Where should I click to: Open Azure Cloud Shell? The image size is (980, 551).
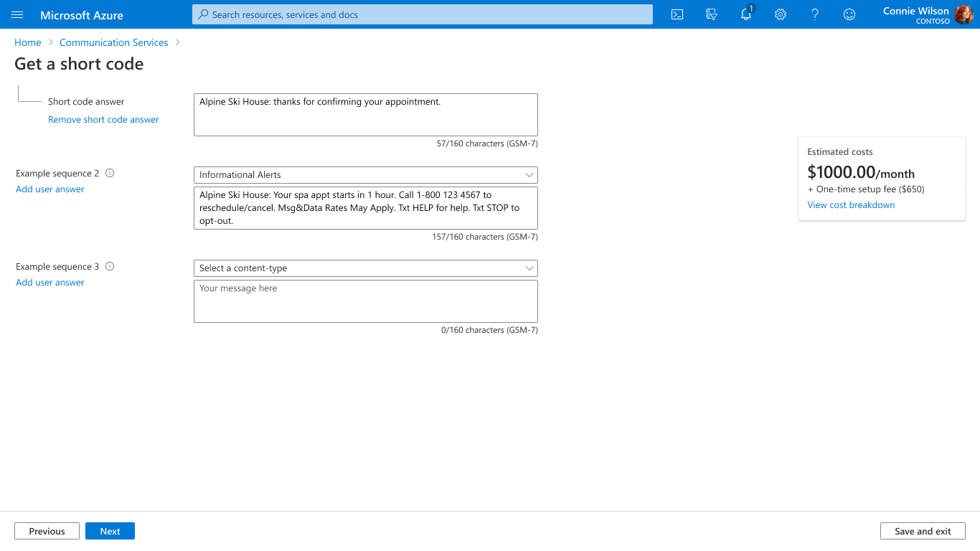676,14
